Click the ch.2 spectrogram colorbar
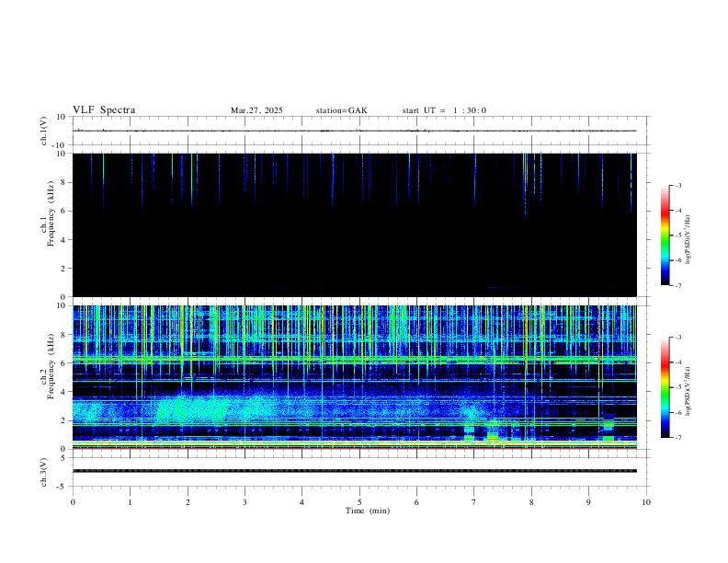This screenshot has height=563, width=728. (665, 387)
